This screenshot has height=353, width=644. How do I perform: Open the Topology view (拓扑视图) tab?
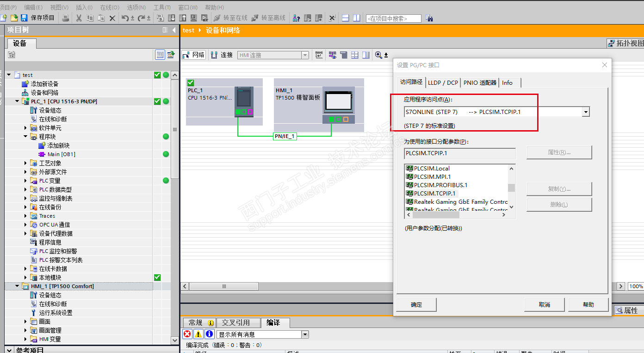(625, 43)
